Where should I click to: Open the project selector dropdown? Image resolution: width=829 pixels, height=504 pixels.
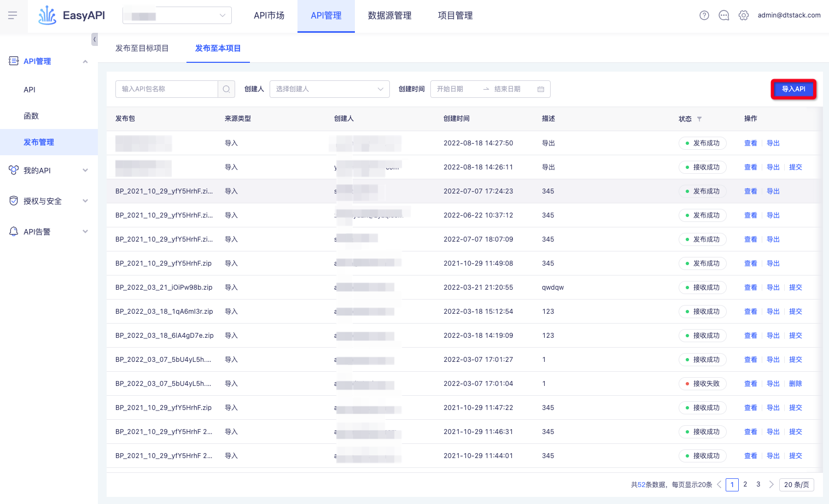click(177, 15)
